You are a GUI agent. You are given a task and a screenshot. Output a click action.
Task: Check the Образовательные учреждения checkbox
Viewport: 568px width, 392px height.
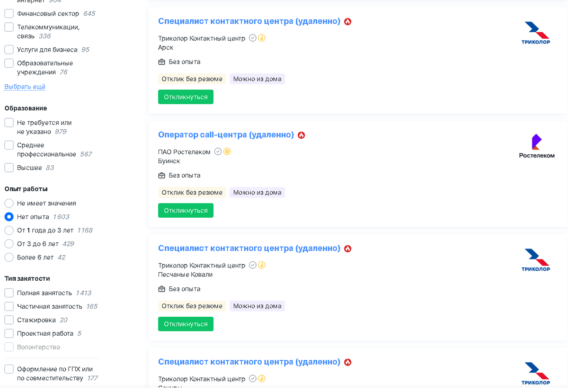point(9,63)
